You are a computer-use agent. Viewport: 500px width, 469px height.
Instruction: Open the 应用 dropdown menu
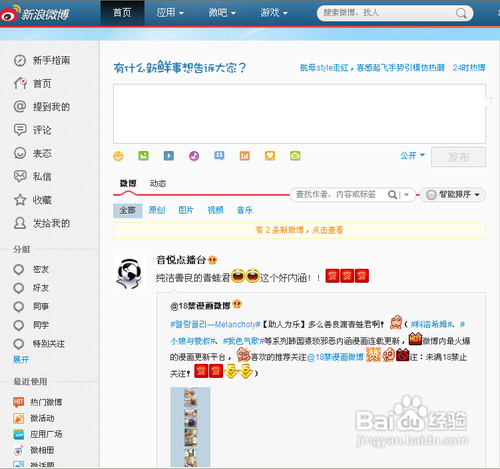tap(170, 13)
